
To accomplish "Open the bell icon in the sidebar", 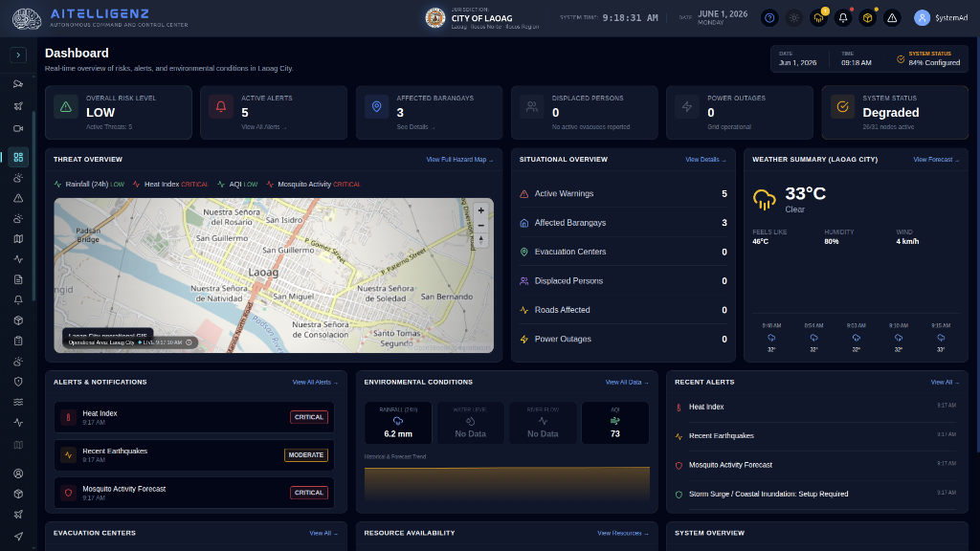I will (x=18, y=299).
